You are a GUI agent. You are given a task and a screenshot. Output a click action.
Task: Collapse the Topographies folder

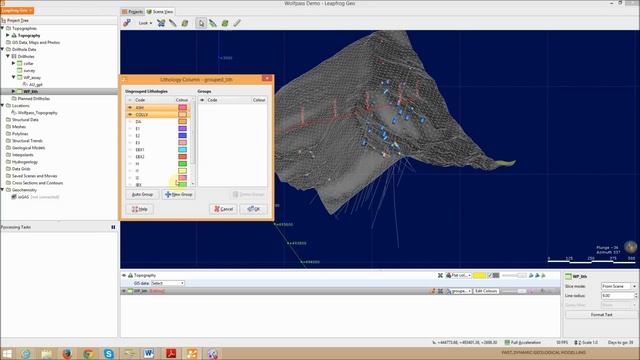pos(2,28)
